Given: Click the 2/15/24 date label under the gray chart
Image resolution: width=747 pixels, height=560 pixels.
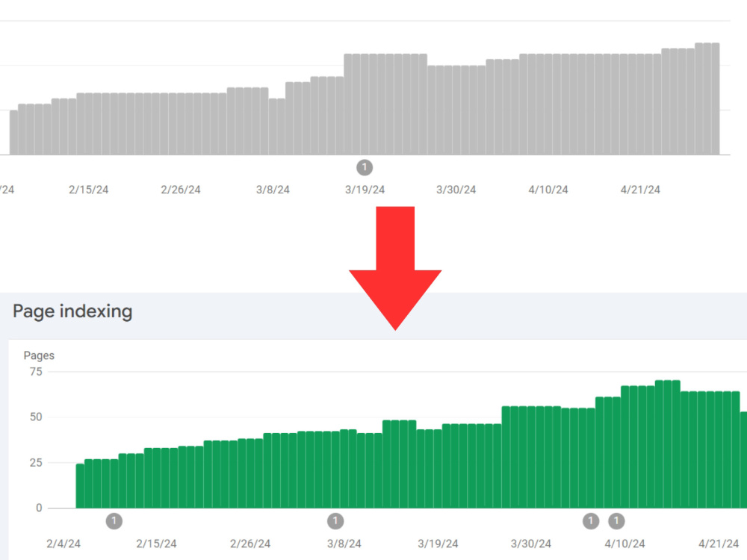Looking at the screenshot, I should pyautogui.click(x=89, y=190).
